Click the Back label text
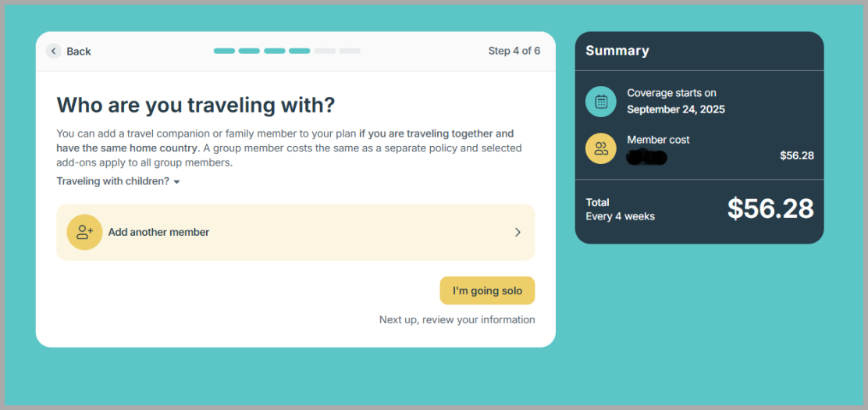The height and width of the screenshot is (410, 868). click(x=79, y=52)
